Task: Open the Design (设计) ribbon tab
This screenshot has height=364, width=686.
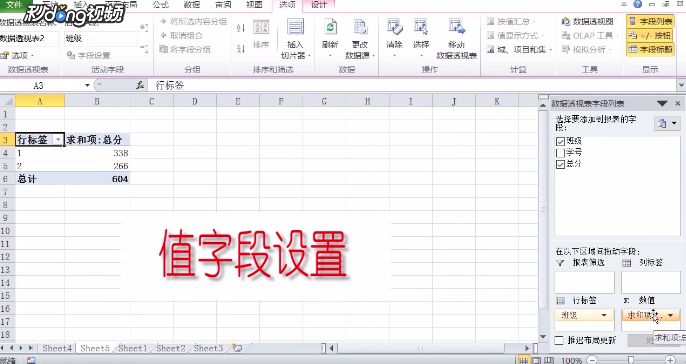Action: (x=318, y=5)
